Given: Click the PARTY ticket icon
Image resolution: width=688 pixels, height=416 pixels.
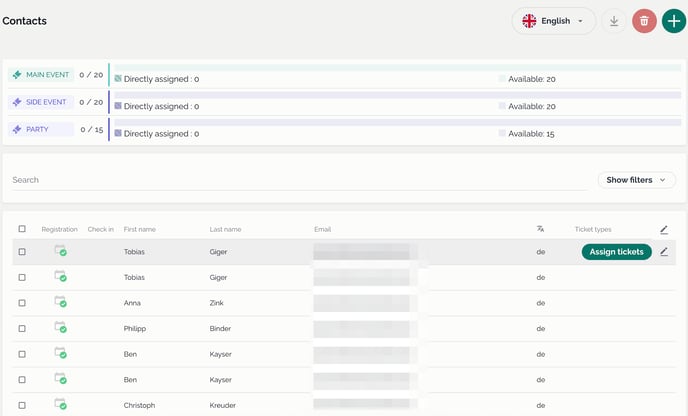Looking at the screenshot, I should click(x=17, y=129).
